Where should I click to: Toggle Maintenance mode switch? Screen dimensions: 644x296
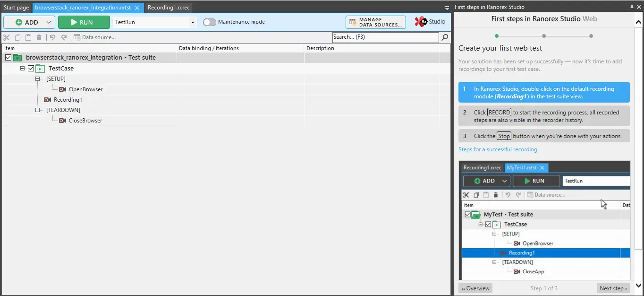tap(210, 22)
